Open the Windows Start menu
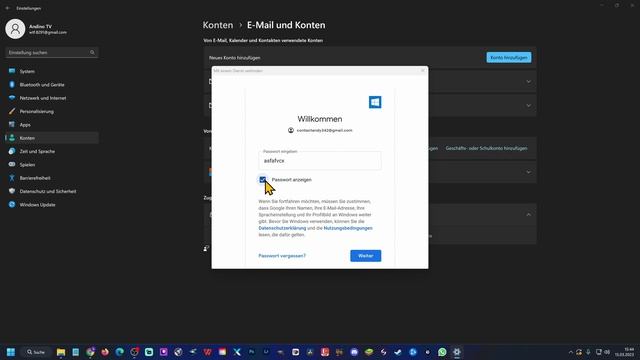This screenshot has width=640, height=360. pyautogui.click(x=11, y=352)
